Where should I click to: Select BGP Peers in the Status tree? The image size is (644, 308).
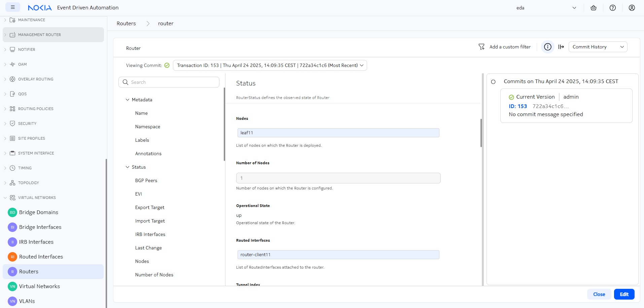pos(146,180)
